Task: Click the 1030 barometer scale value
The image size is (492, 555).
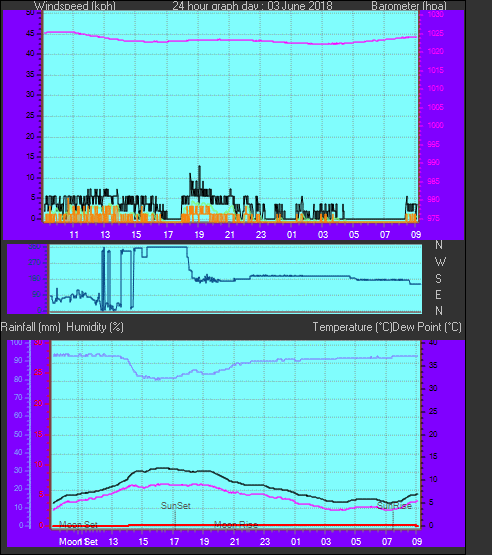Action: [x=435, y=15]
